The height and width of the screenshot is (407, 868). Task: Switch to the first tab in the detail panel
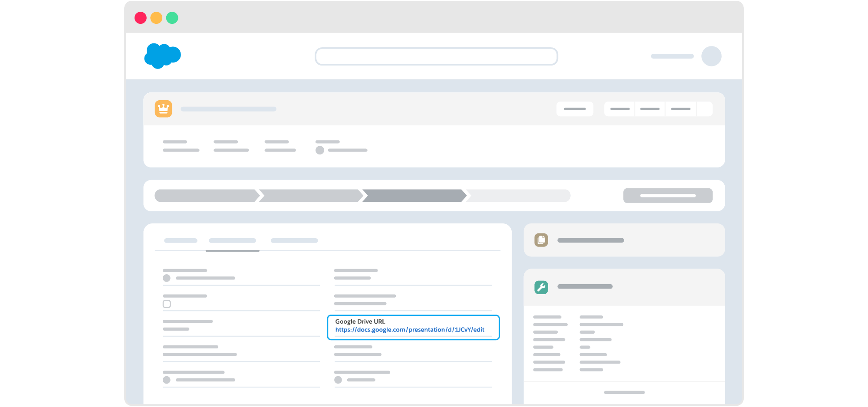[181, 240]
